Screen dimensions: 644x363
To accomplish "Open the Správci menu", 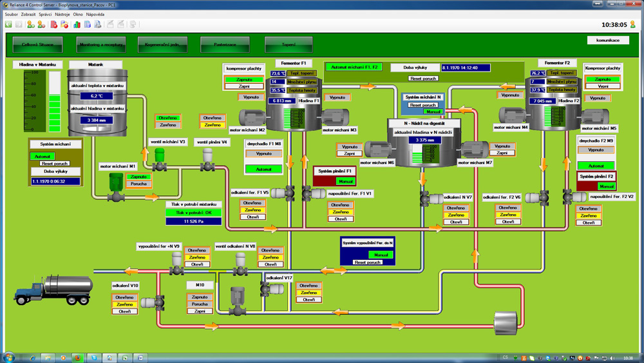I will point(45,14).
